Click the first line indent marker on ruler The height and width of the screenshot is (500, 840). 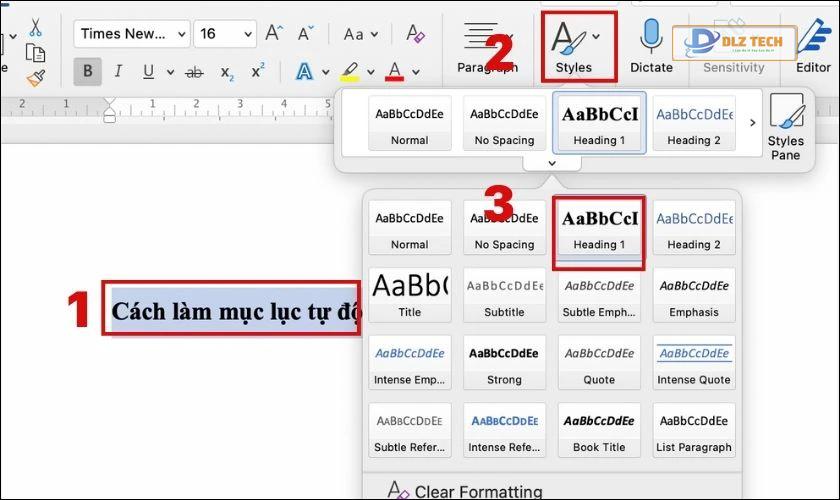[110, 102]
